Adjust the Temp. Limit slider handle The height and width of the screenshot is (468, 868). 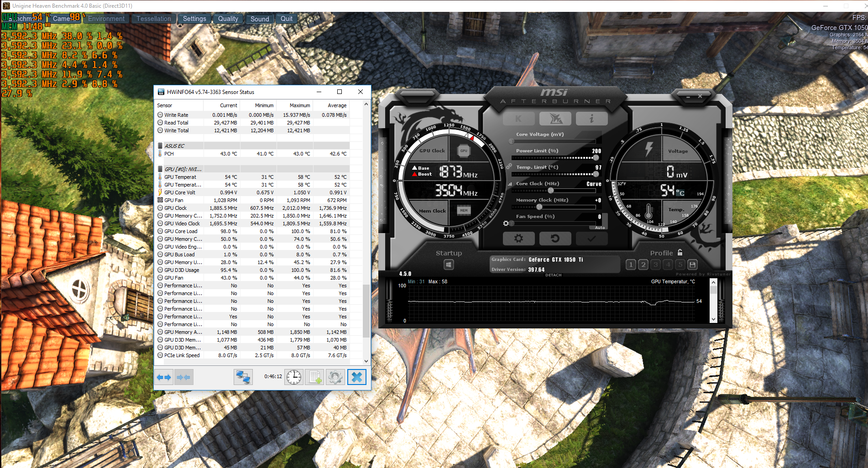(596, 174)
